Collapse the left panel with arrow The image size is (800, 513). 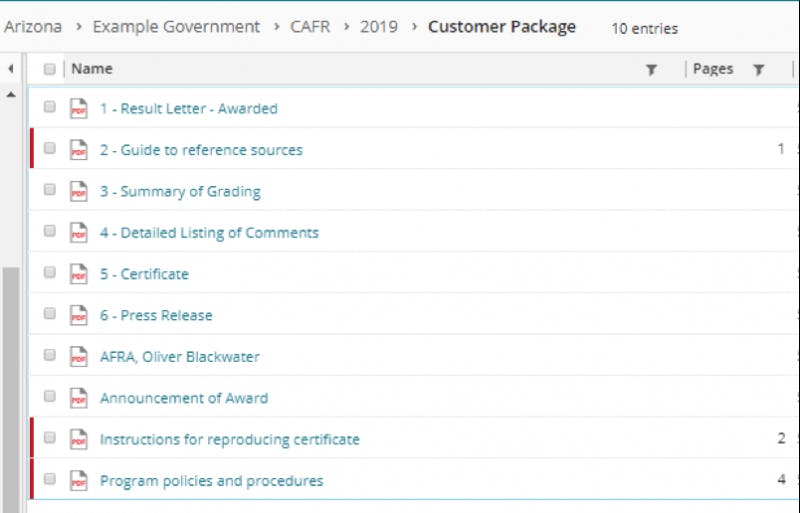[x=11, y=68]
